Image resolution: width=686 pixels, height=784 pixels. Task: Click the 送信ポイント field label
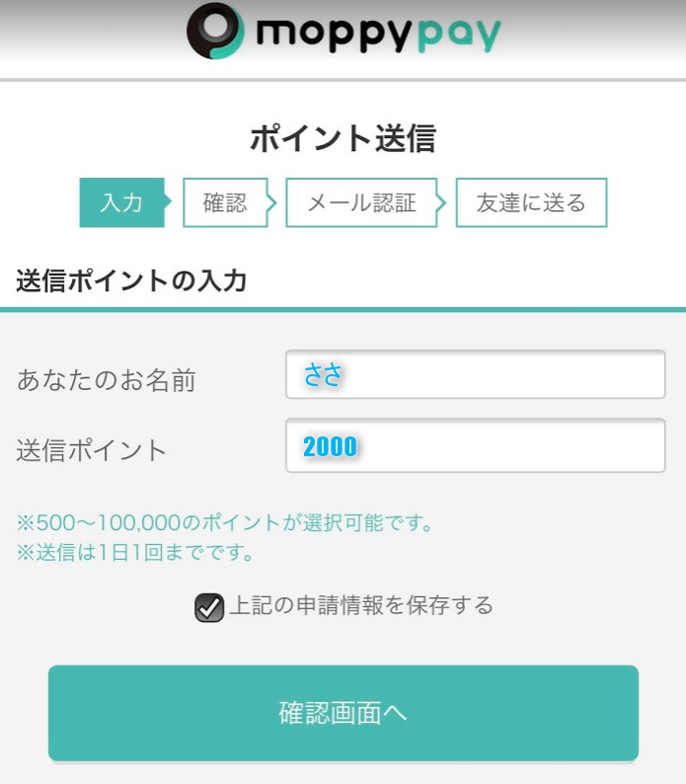[92, 451]
